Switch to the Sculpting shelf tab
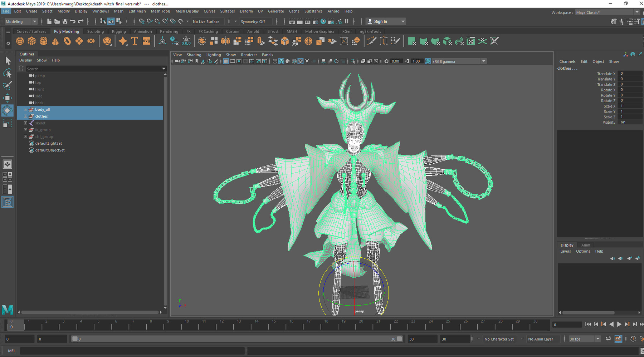This screenshot has height=357, width=644. (x=95, y=31)
